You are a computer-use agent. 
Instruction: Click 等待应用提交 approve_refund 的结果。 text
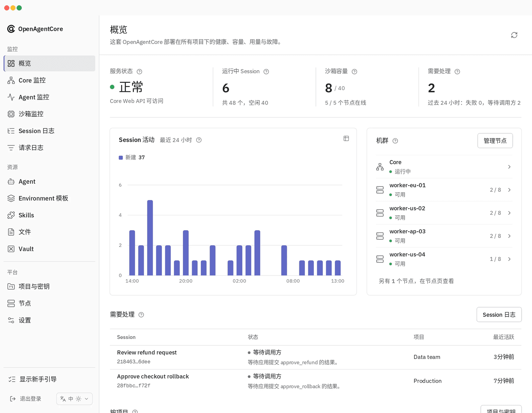(294, 362)
